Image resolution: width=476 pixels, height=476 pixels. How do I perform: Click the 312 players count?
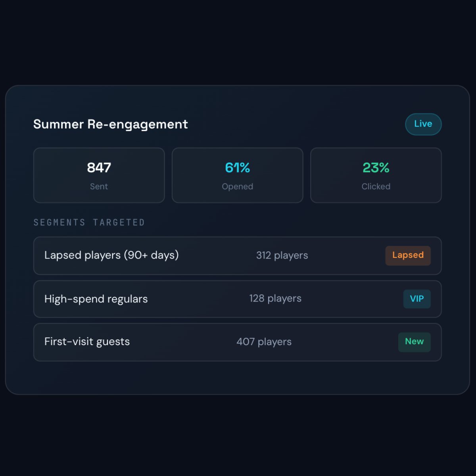click(x=282, y=255)
